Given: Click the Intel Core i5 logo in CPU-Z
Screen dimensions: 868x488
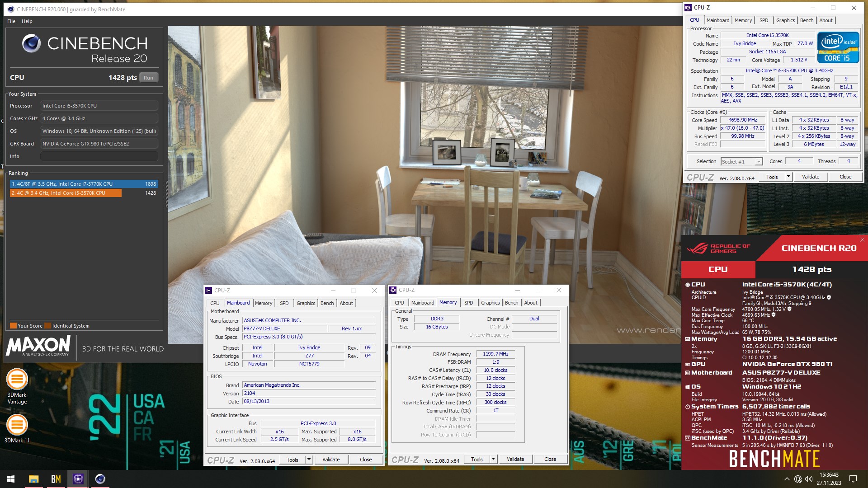Looking at the screenshot, I should pyautogui.click(x=838, y=47).
